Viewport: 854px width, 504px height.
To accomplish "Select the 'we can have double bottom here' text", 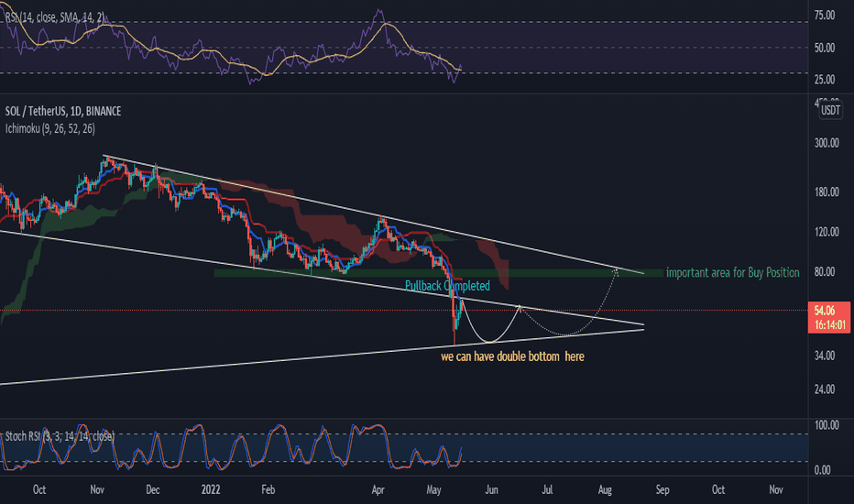I will 512,356.
